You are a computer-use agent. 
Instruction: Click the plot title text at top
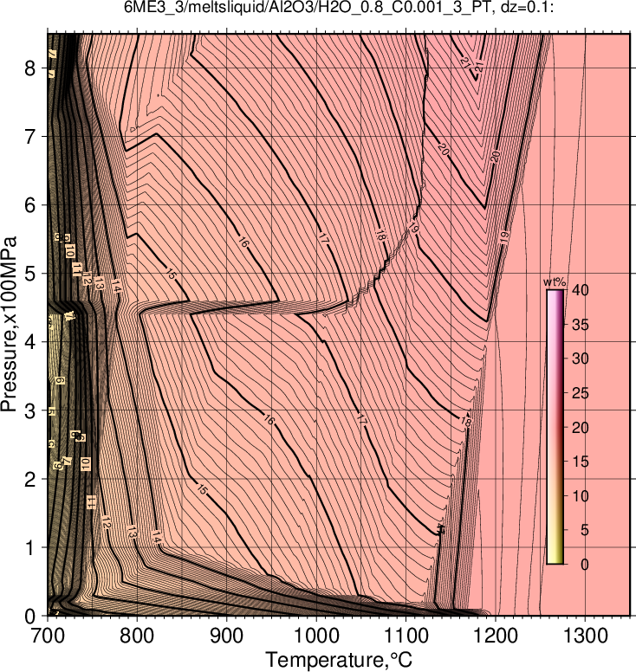[339, 7]
